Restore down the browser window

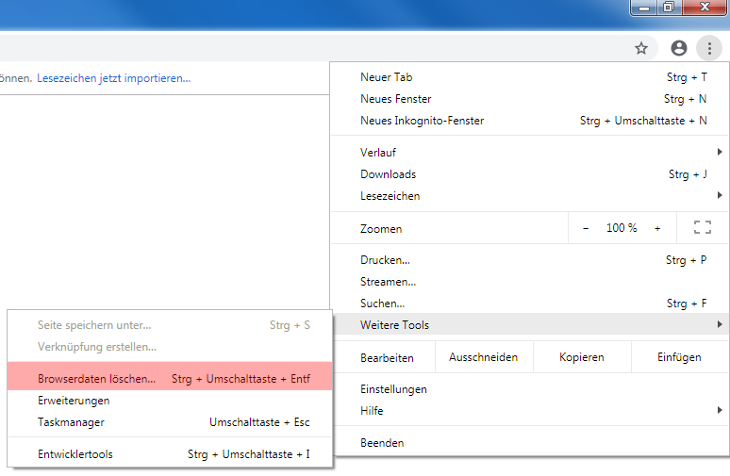669,7
